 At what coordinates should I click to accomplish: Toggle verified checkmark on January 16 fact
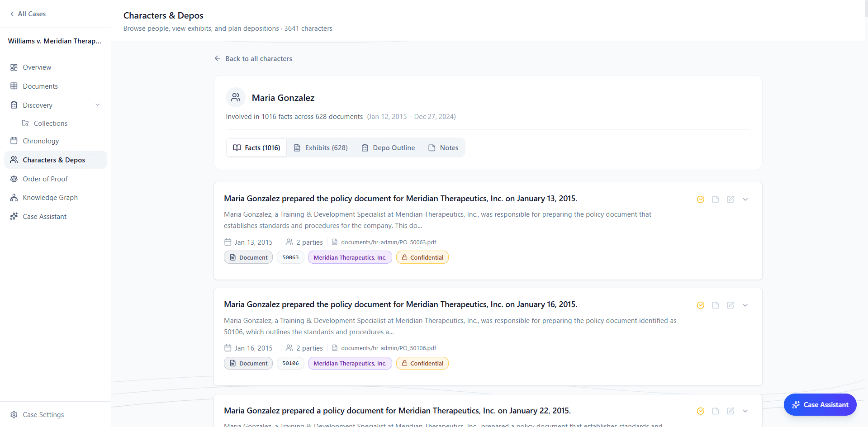pos(701,305)
